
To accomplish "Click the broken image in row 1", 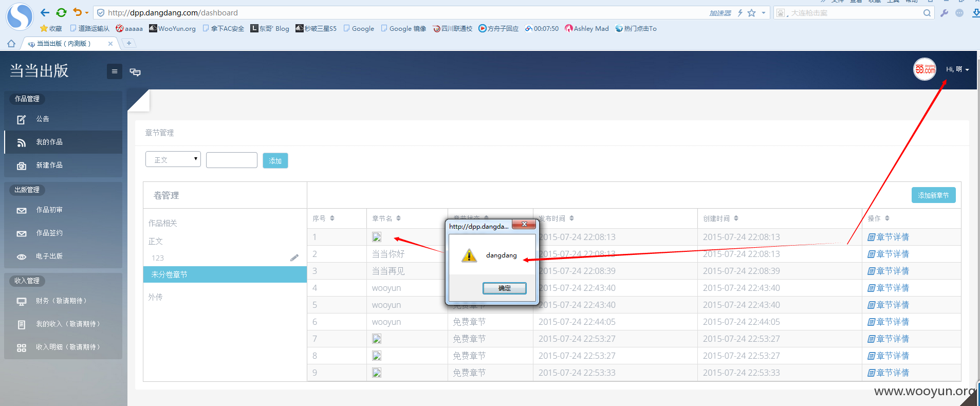I will pos(377,237).
